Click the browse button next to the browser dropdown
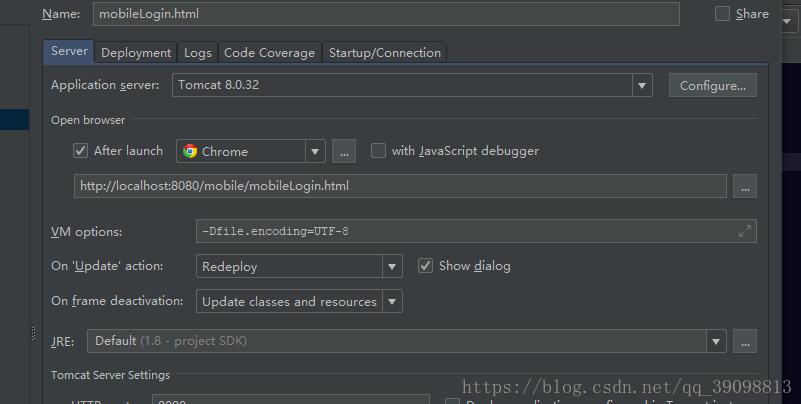 (x=344, y=151)
